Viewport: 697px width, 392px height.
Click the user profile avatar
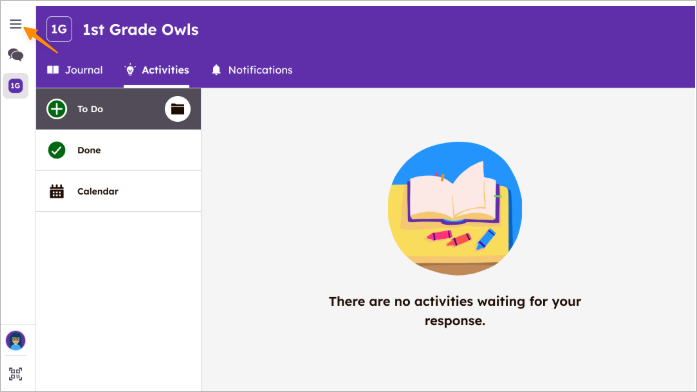coord(16,341)
